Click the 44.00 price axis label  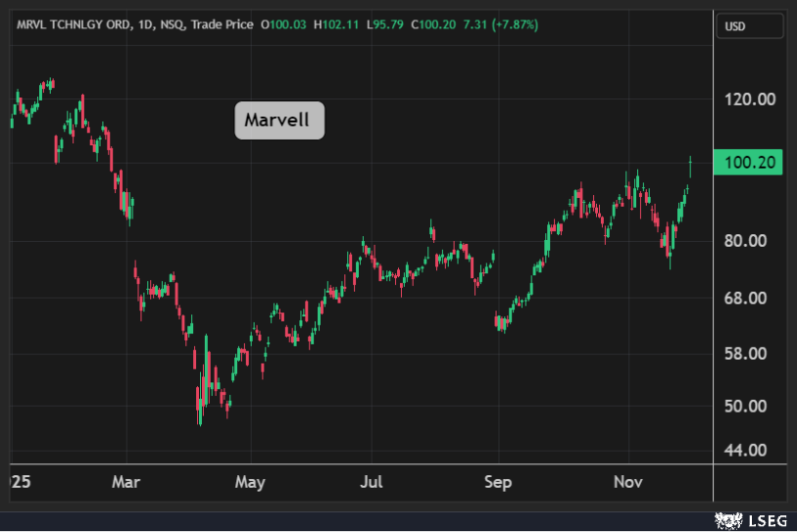click(x=749, y=451)
